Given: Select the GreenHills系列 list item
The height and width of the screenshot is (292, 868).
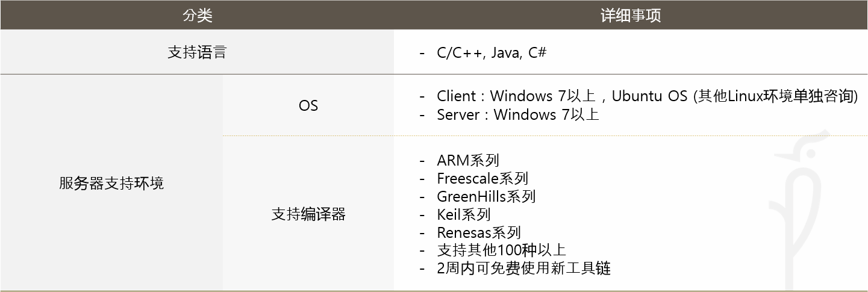Looking at the screenshot, I should tap(486, 197).
